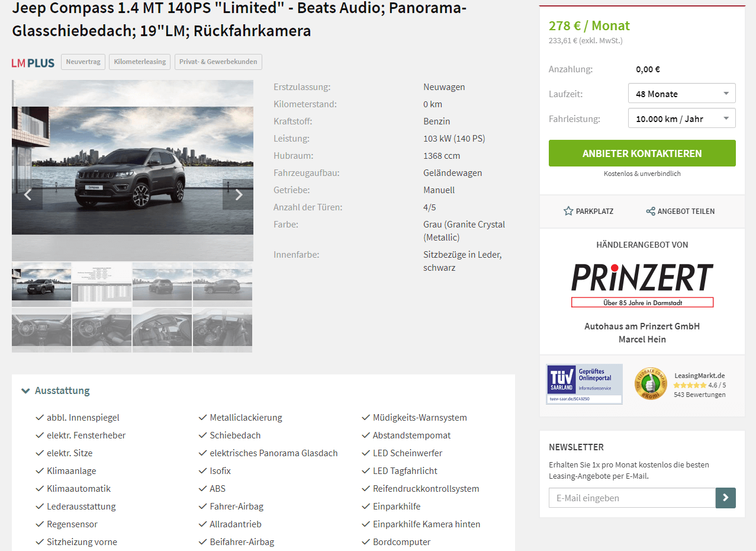Viewport: 756px width, 551px height.
Task: Show the next car photo with right arrow
Action: 238,194
